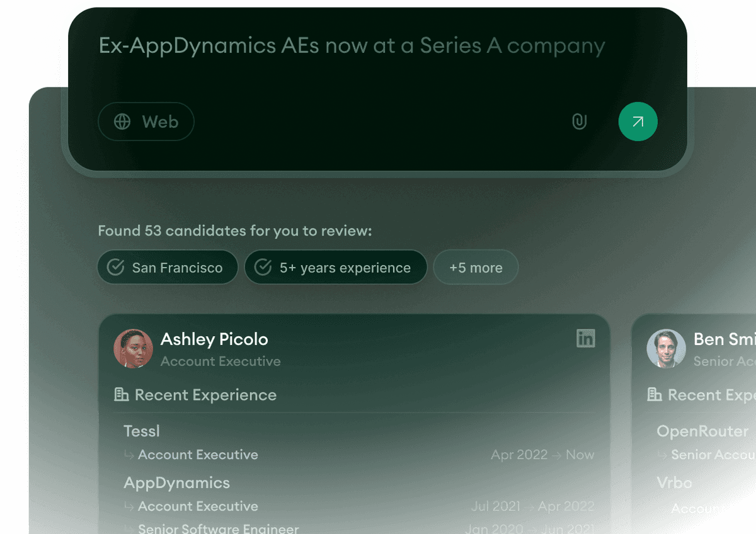Click the Recent Experience building icon on Ashley's card
This screenshot has width=756, height=534.
tap(120, 395)
